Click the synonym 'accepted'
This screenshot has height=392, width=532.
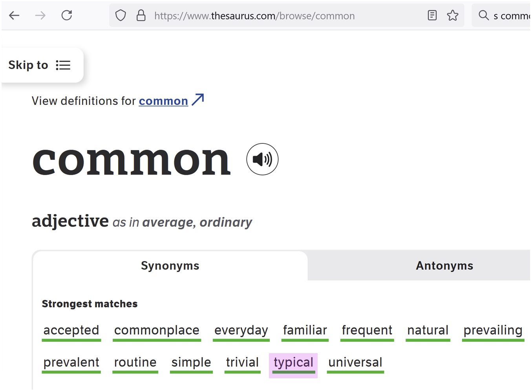(71, 330)
